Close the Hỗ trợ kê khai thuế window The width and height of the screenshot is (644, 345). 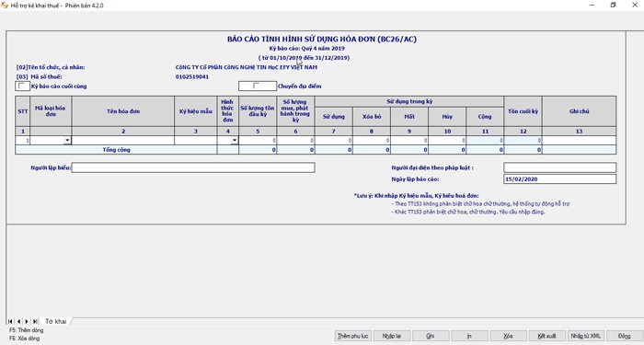pos(635,6)
